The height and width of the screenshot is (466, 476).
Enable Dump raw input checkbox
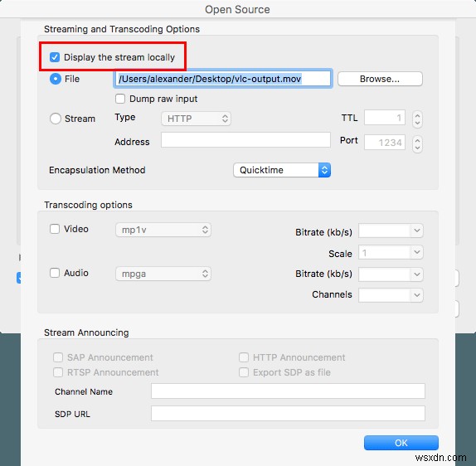120,99
